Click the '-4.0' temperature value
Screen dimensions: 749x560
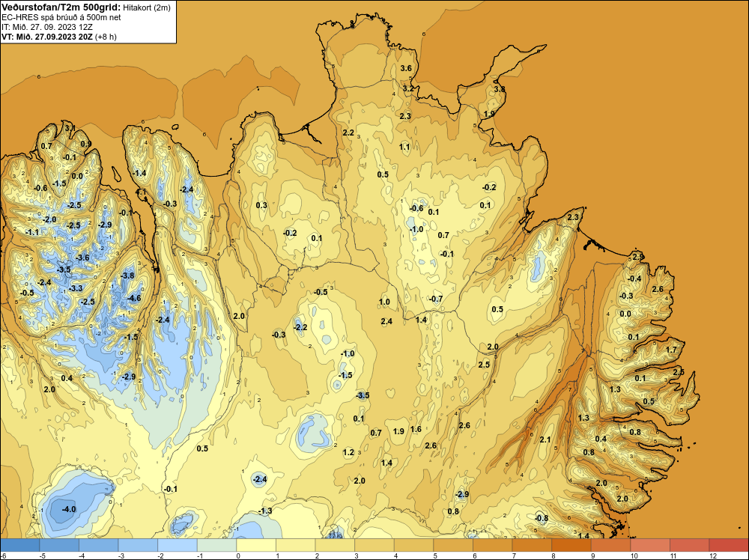69,509
